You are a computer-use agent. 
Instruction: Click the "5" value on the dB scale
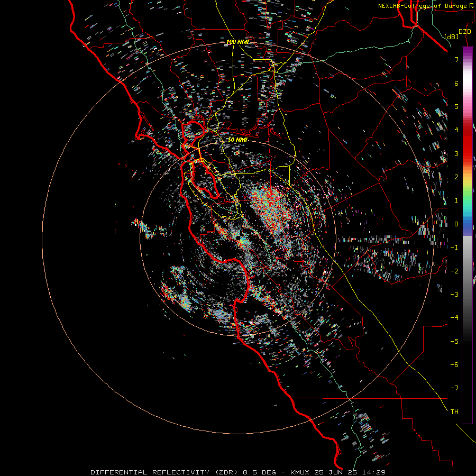456,106
